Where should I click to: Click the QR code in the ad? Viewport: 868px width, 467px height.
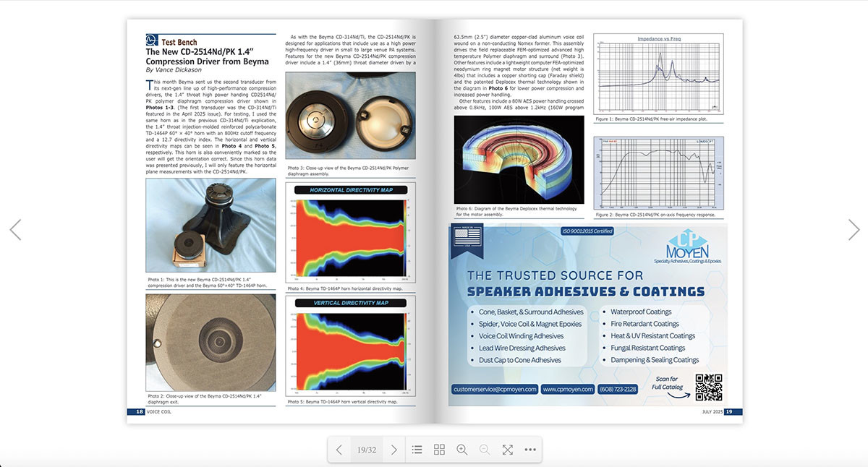click(x=709, y=387)
